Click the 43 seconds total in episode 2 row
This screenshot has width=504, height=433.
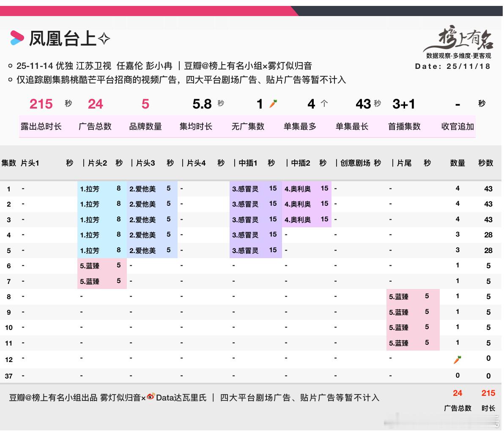(488, 204)
